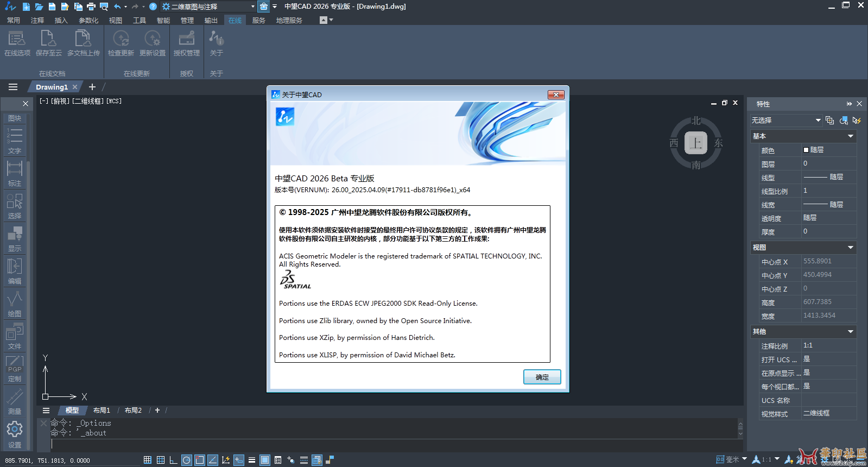Switch to the 参数化 ribbon tab
The height and width of the screenshot is (467, 868).
click(x=88, y=20)
